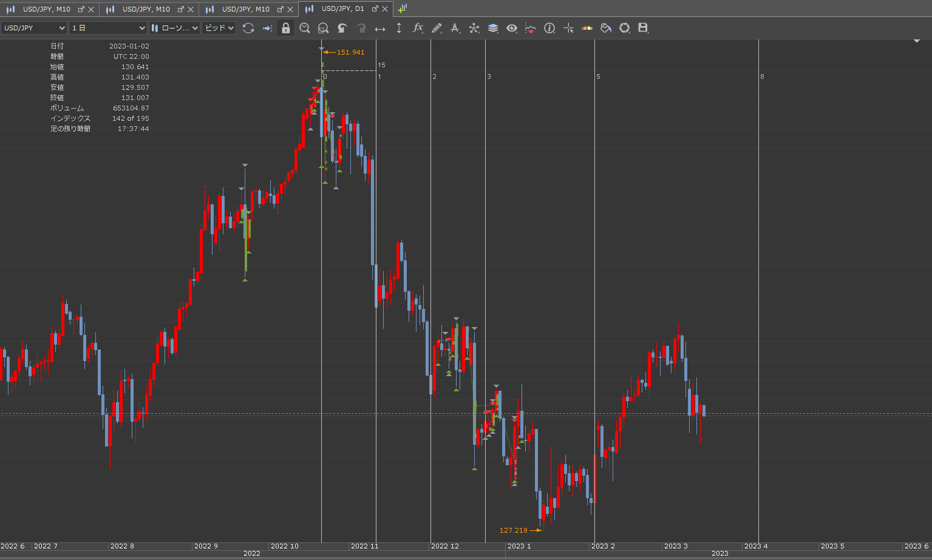
Task: Toggle visibility with the eye icon
Action: [512, 28]
